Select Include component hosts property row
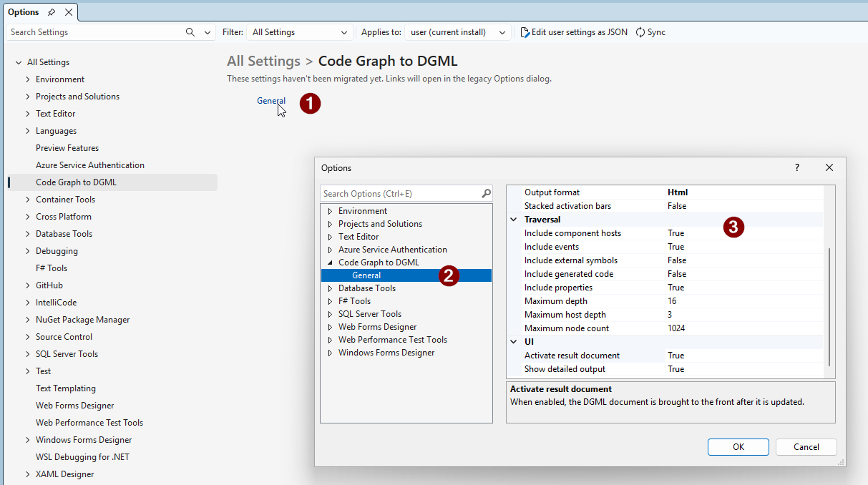Image resolution: width=868 pixels, height=485 pixels. pos(665,233)
